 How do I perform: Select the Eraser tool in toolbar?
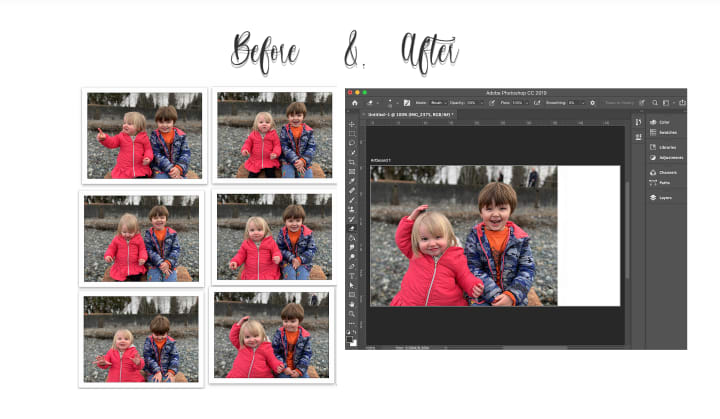tap(352, 228)
